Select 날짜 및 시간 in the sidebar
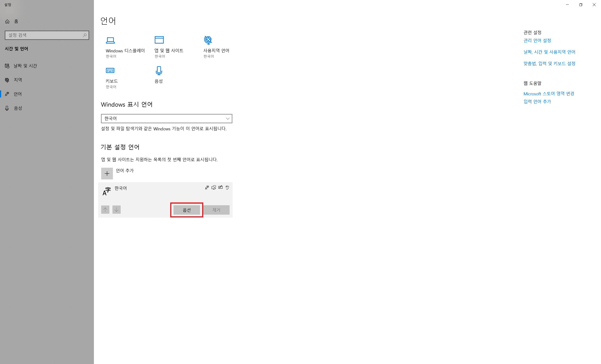 25,66
